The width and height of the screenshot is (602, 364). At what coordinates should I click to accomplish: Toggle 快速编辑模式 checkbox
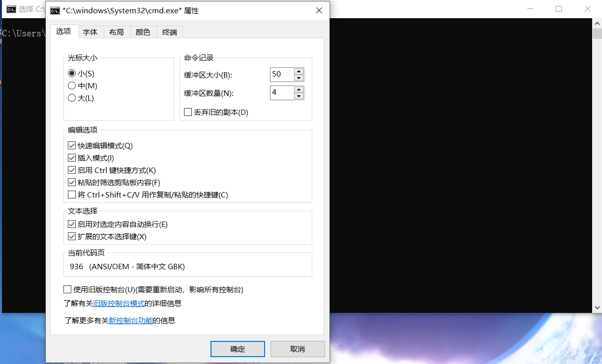click(x=72, y=146)
